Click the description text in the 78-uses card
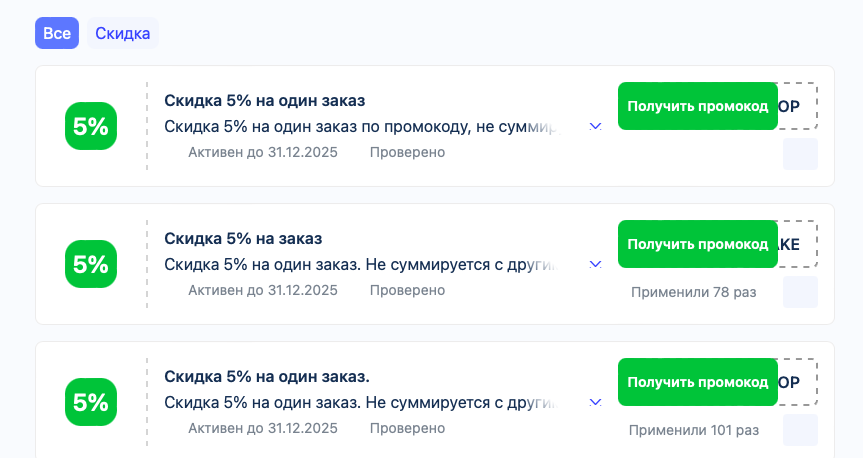The image size is (863, 458). (x=361, y=265)
